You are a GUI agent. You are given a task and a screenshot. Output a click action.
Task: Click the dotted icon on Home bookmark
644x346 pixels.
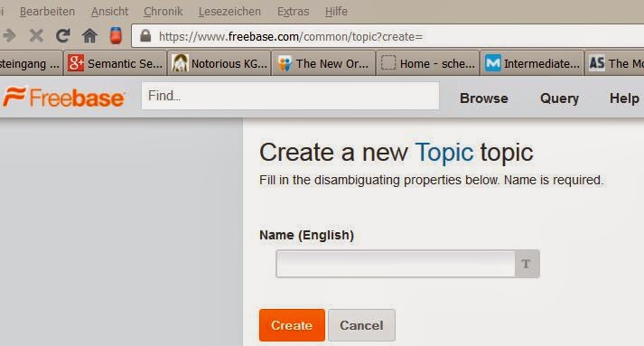(x=388, y=63)
